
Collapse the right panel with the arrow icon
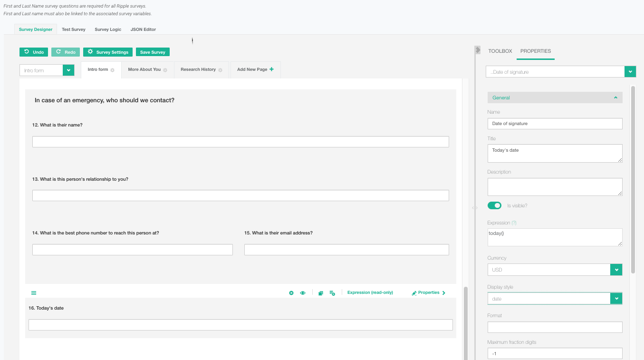click(x=478, y=50)
